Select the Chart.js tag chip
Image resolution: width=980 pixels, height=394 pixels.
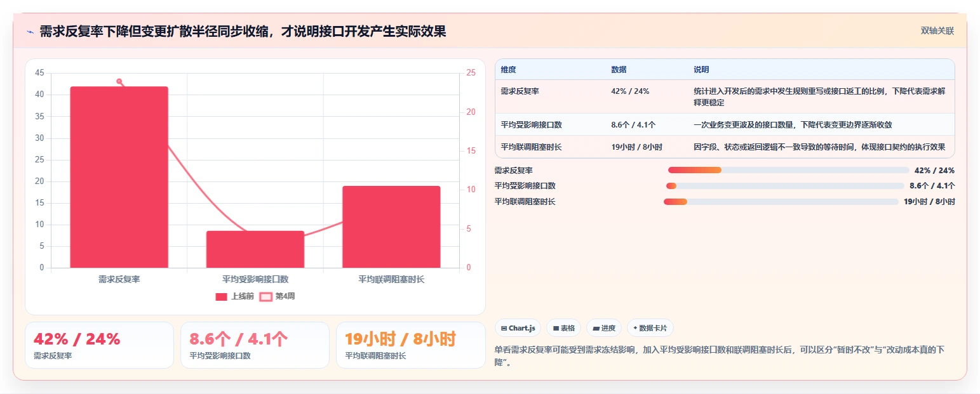pyautogui.click(x=518, y=328)
